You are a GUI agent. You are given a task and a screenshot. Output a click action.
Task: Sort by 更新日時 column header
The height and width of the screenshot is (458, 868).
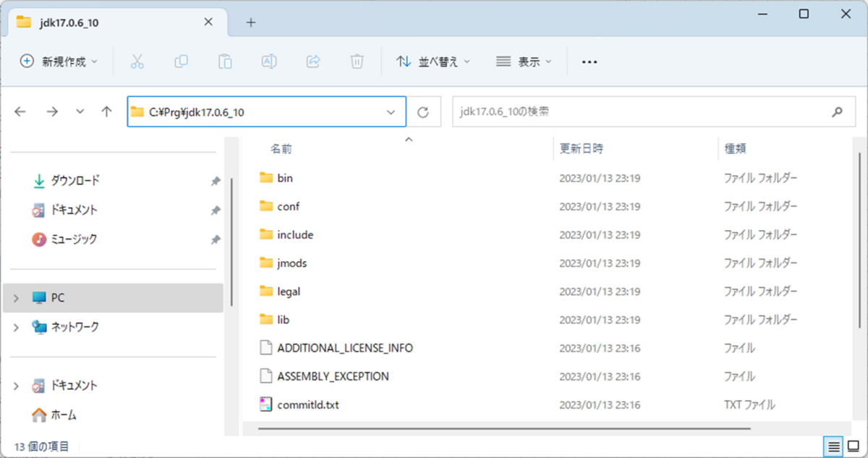582,149
